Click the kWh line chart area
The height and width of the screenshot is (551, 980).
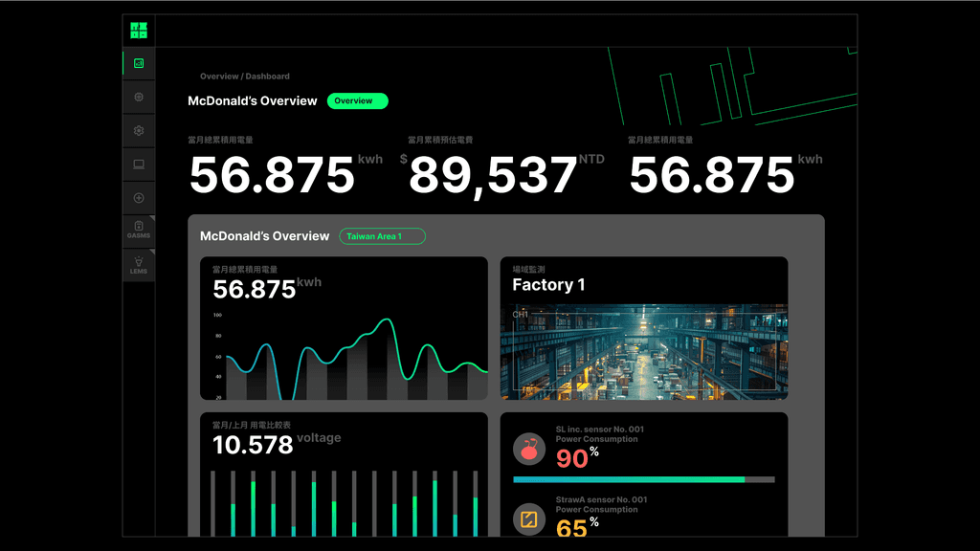(x=350, y=357)
